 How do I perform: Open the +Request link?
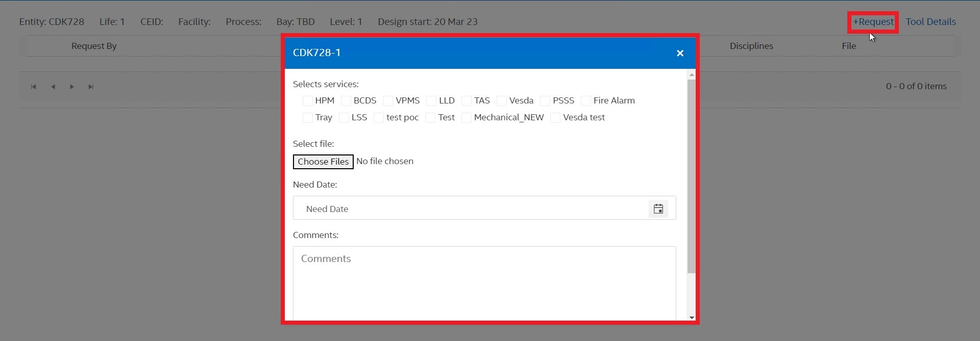click(x=873, y=22)
